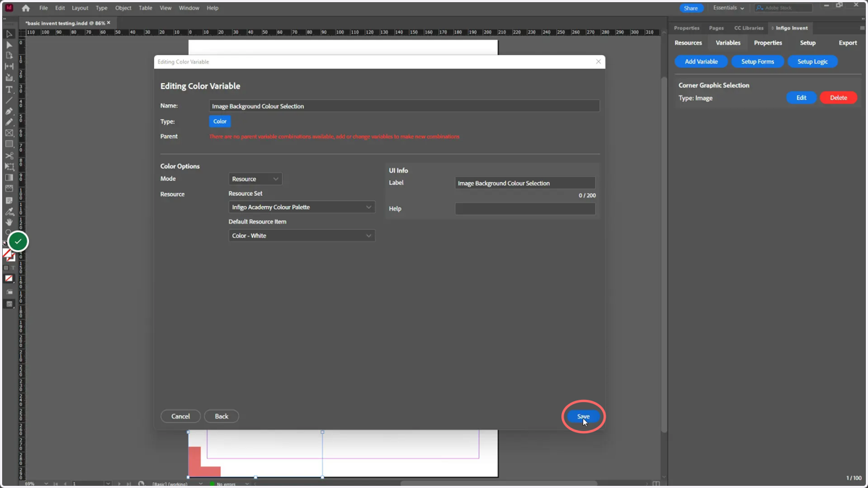Select the Scissors tool
Image resolution: width=868 pixels, height=488 pixels.
pyautogui.click(x=9, y=155)
